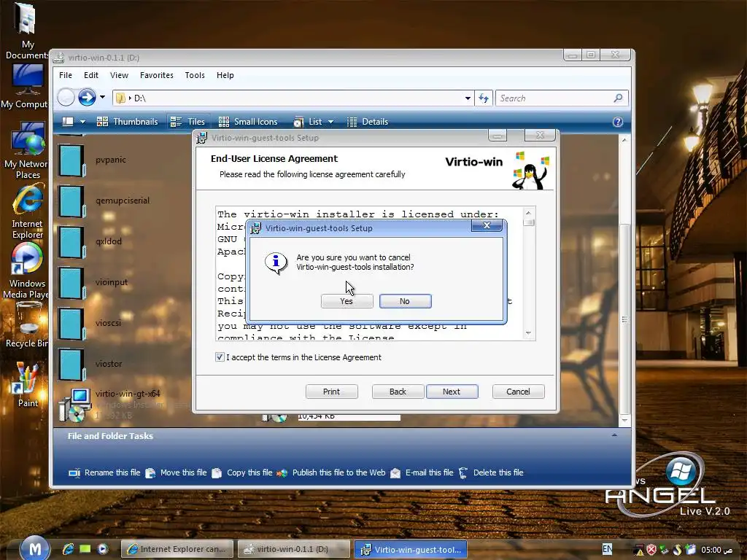This screenshot has width=747, height=560.
Task: Open Windows Media Player desktop icon
Action: coord(27,271)
